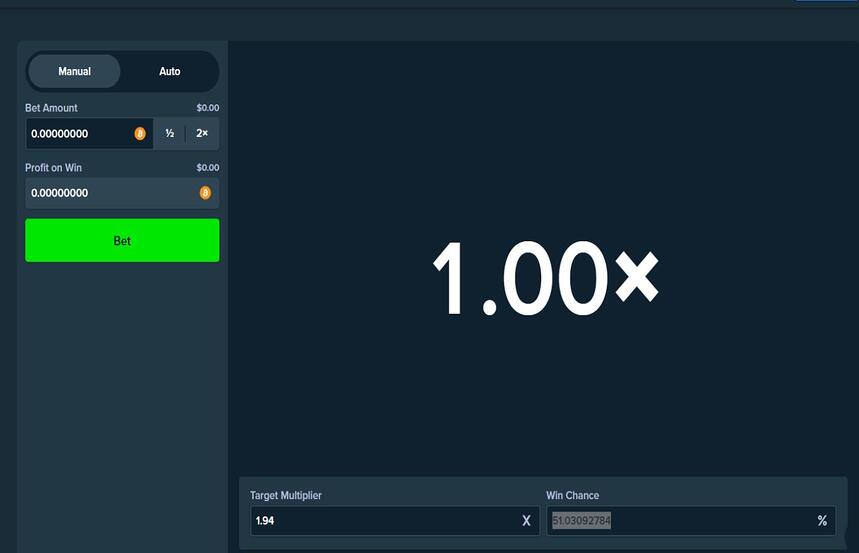
Task: Click the large 1.00× multiplier display
Action: click(545, 278)
